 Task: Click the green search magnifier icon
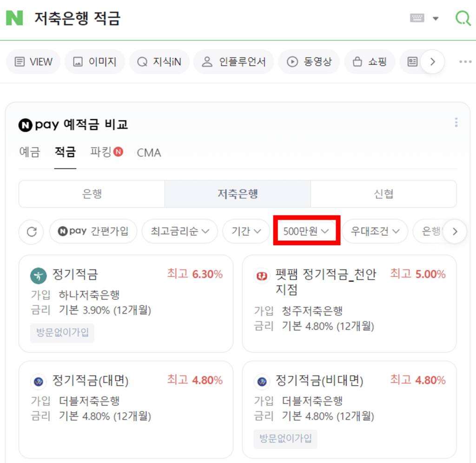point(463,18)
